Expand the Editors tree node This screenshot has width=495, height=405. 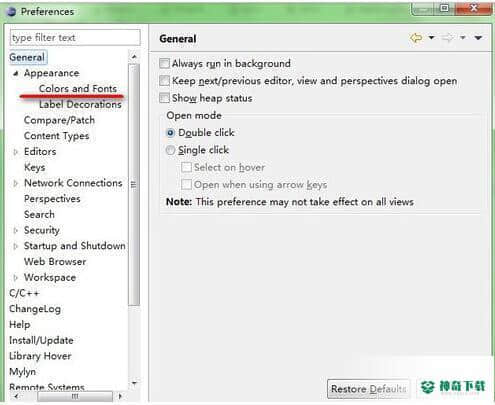[15, 152]
